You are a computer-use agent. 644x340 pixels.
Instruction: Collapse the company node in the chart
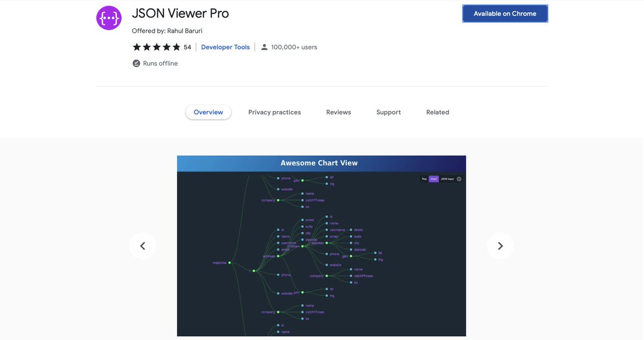(x=326, y=276)
